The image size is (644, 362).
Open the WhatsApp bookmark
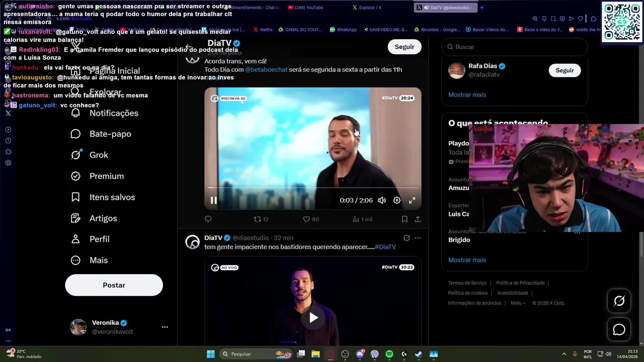click(x=343, y=30)
